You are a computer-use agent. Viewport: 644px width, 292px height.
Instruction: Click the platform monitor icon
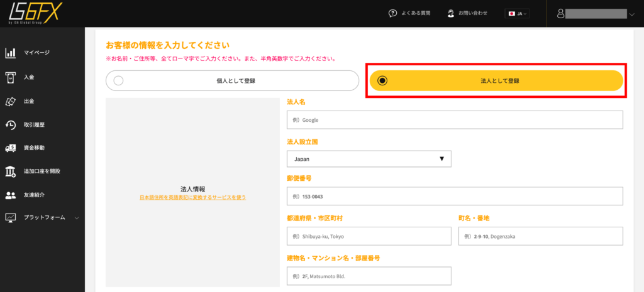[x=10, y=218]
